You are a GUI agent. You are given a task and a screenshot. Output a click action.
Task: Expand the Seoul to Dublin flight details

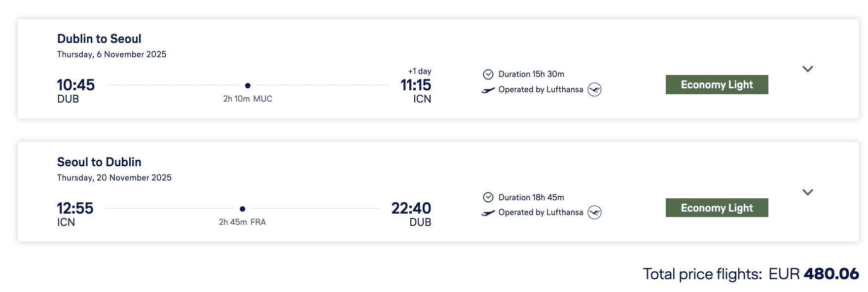[x=807, y=192]
